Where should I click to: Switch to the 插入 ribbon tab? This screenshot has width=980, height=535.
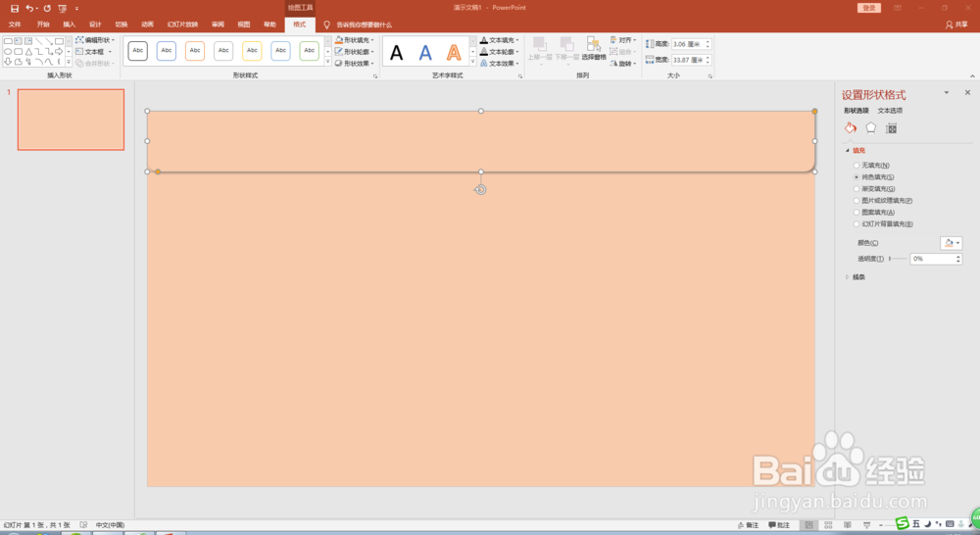(69, 24)
